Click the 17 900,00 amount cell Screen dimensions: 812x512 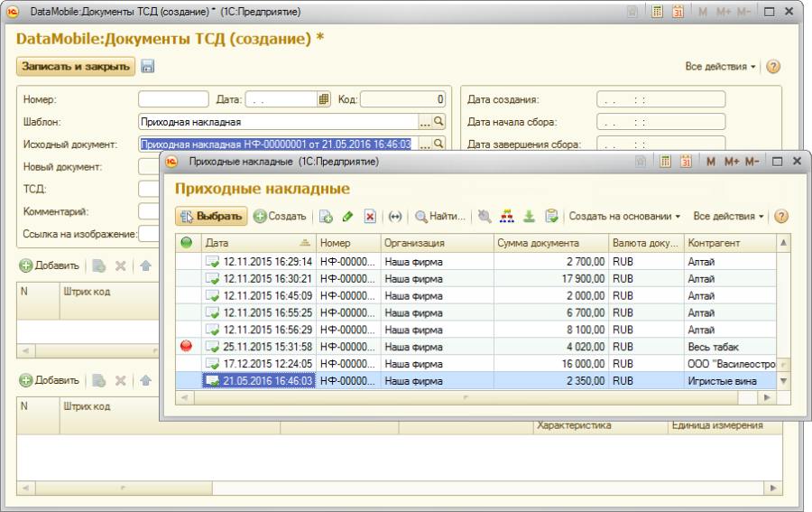(551, 279)
